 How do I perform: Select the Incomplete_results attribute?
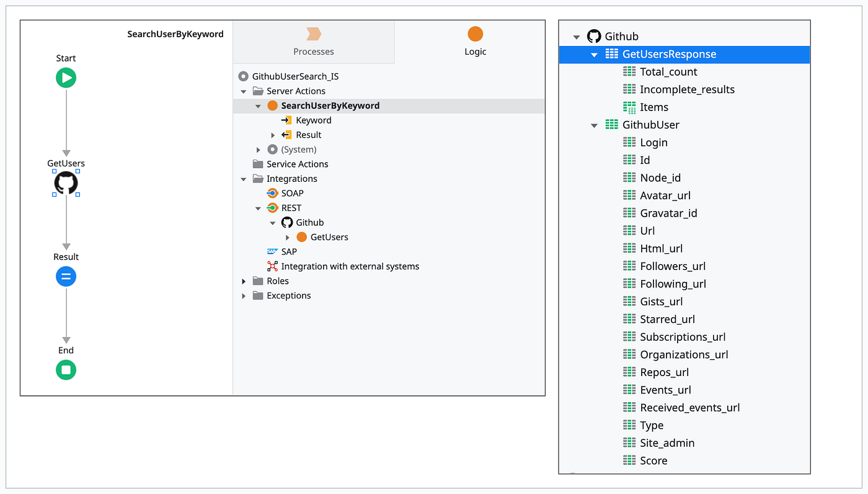[687, 89]
